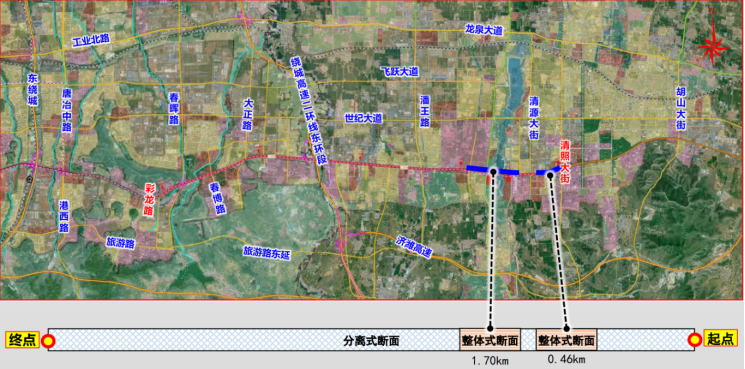Click the 飞跃大道 road label
The height and width of the screenshot is (369, 745).
pos(400,72)
